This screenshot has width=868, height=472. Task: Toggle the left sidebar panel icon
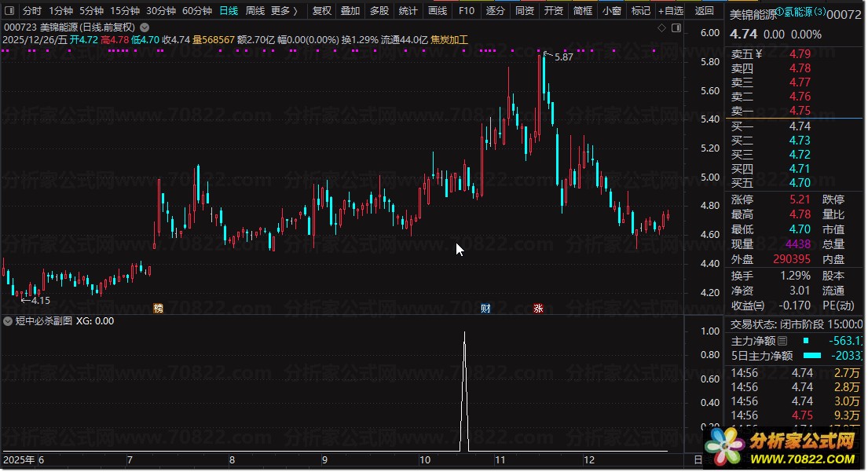9,11
